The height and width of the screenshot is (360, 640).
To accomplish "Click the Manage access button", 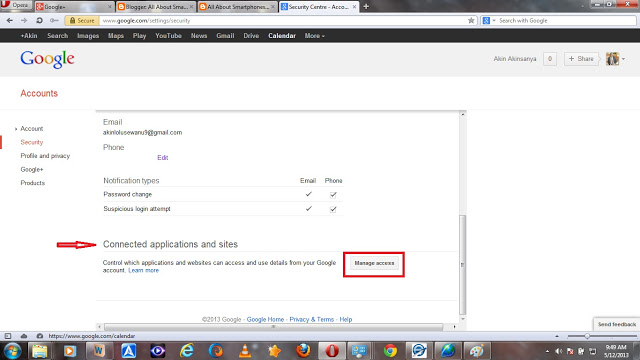I will [x=374, y=263].
